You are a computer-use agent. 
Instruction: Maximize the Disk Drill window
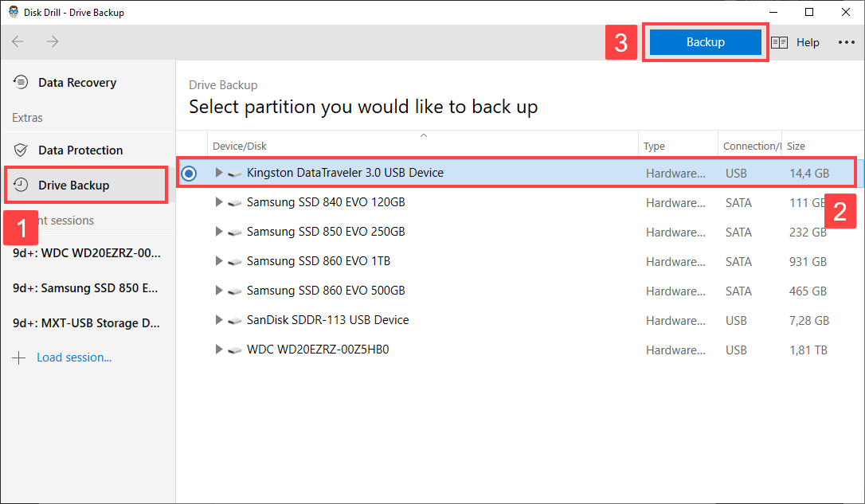pos(809,12)
